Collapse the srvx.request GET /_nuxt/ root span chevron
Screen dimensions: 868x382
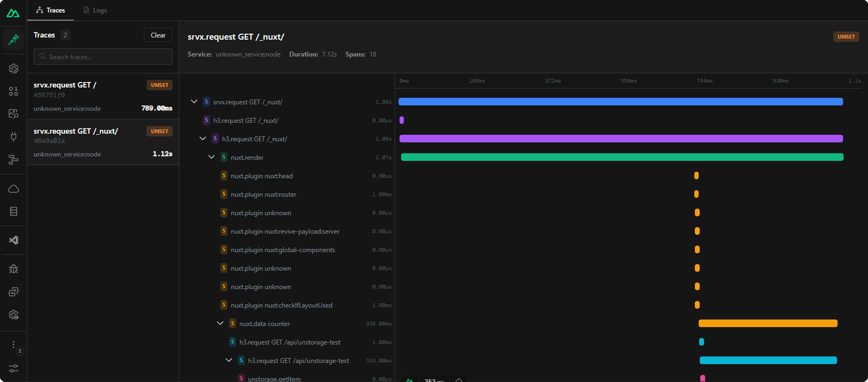click(x=194, y=102)
